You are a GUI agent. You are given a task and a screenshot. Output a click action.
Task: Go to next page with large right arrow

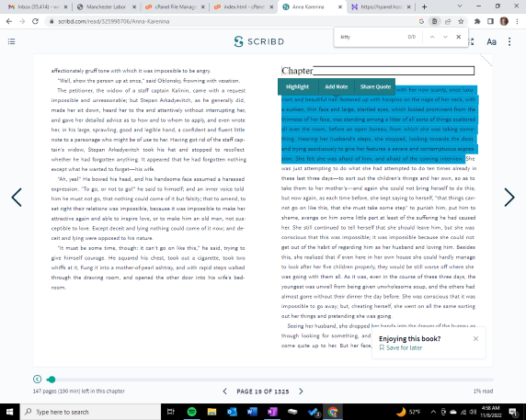click(509, 197)
